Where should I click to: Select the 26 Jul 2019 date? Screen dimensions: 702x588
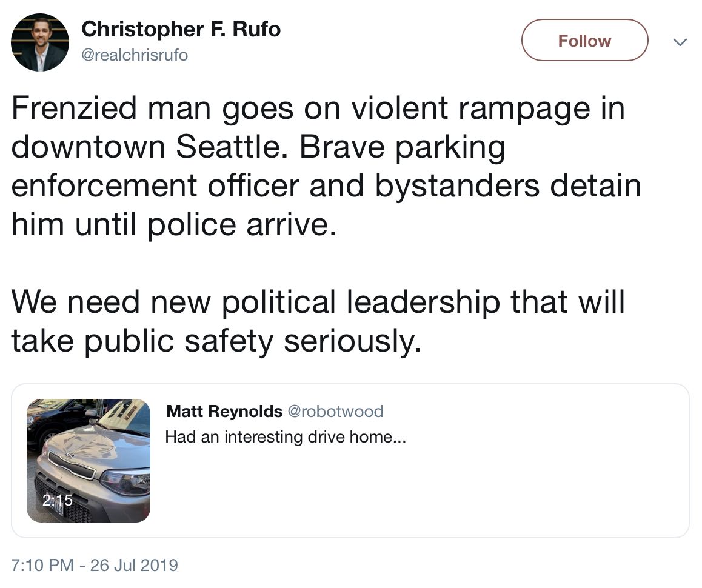pyautogui.click(x=135, y=565)
